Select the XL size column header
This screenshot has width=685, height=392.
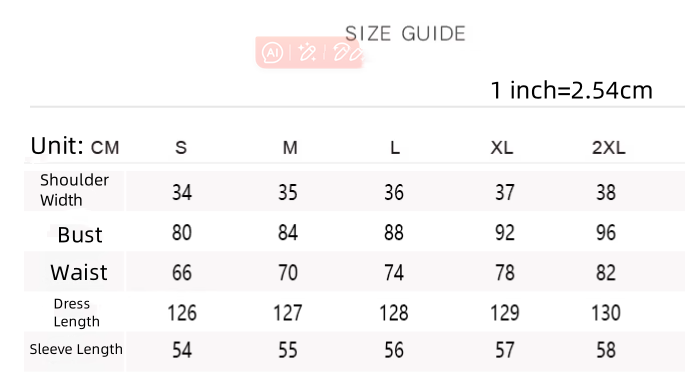click(x=502, y=148)
